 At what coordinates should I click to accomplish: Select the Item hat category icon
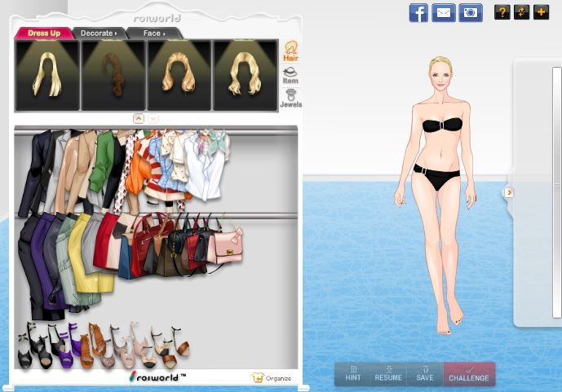[x=290, y=74]
